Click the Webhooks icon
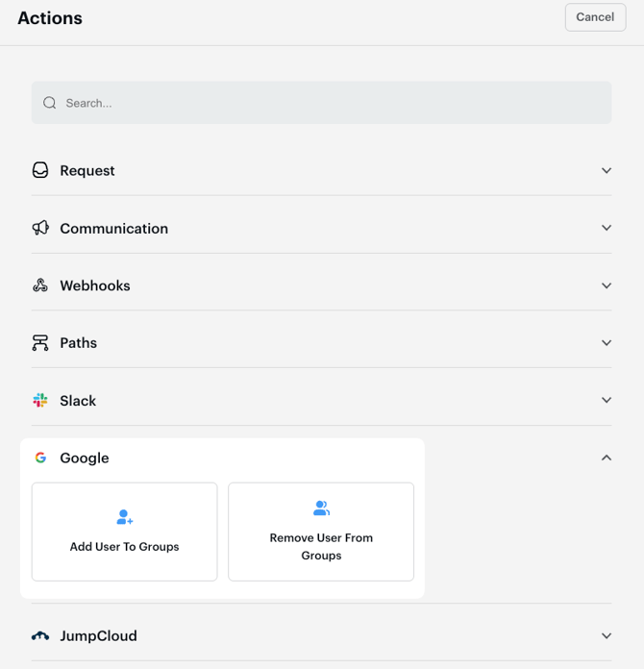This screenshot has height=669, width=644. tap(40, 285)
